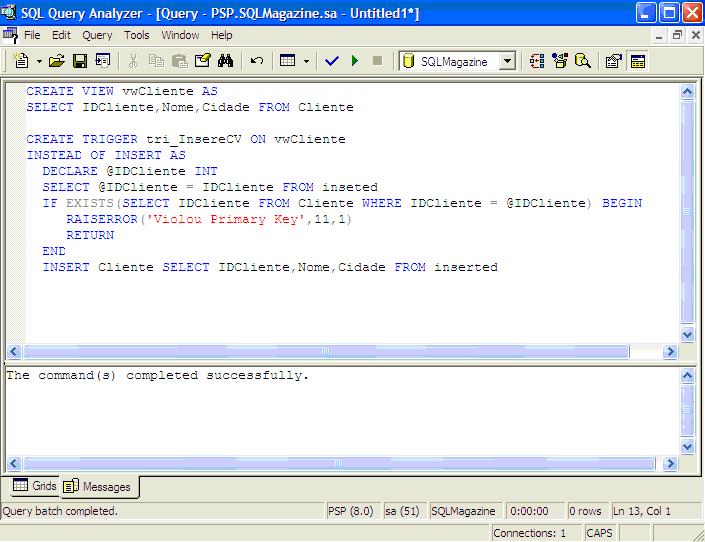This screenshot has height=542, width=705.
Task: Open the Object Browser toolbar icon
Action: pos(559,61)
